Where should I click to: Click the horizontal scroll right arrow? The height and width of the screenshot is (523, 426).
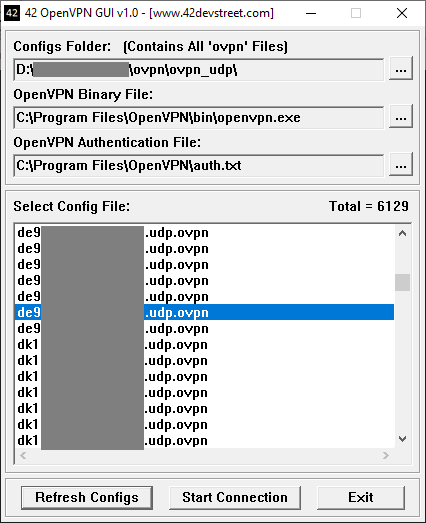click(386, 456)
